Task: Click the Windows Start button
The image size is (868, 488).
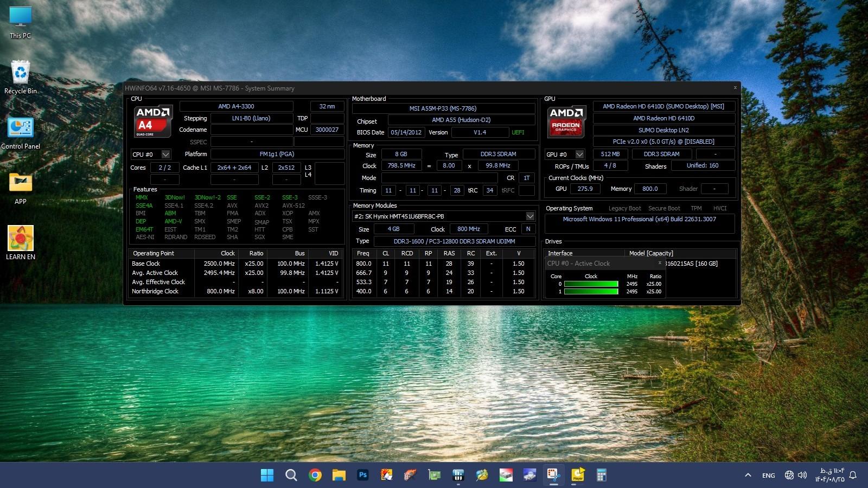Action: tap(267, 475)
